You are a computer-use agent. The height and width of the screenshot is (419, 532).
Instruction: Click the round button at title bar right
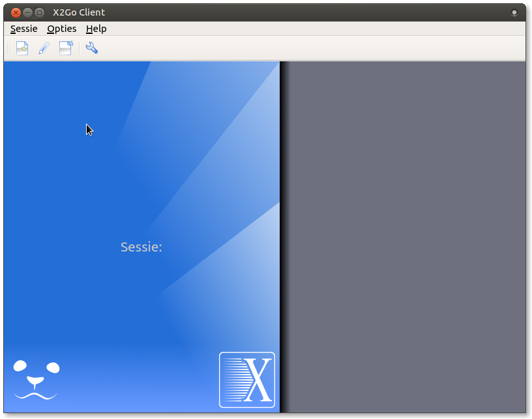[x=514, y=12]
